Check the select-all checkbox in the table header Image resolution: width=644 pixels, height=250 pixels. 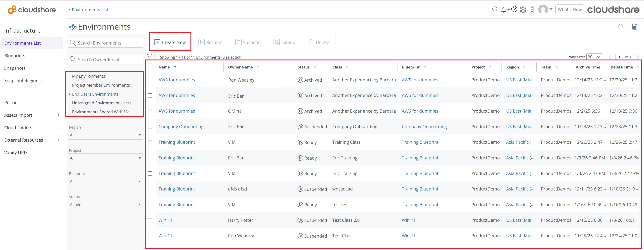(x=150, y=67)
